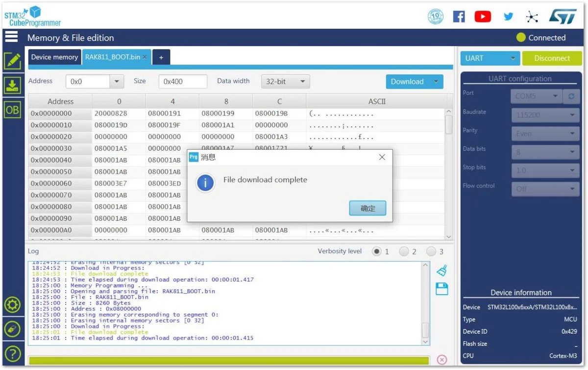
Task: Open the Help question mark icon
Action: [x=12, y=353]
